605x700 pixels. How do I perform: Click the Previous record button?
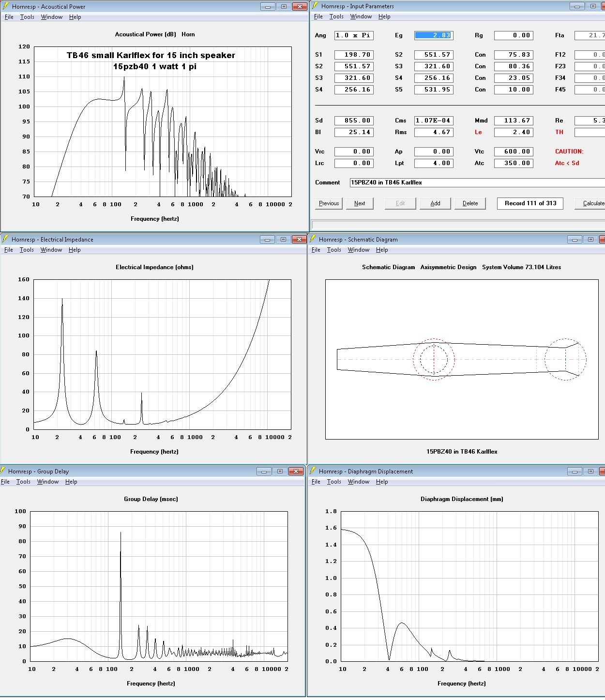point(329,203)
